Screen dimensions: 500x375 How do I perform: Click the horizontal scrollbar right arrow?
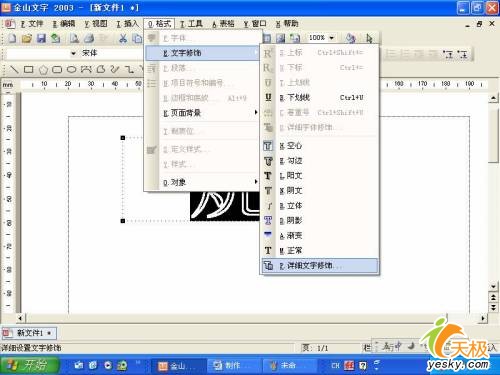483,318
